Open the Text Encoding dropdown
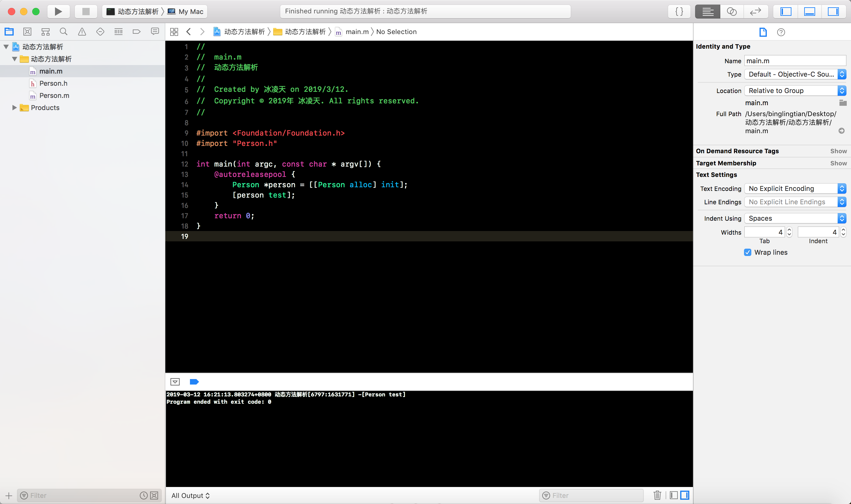The image size is (851, 504). pyautogui.click(x=795, y=188)
